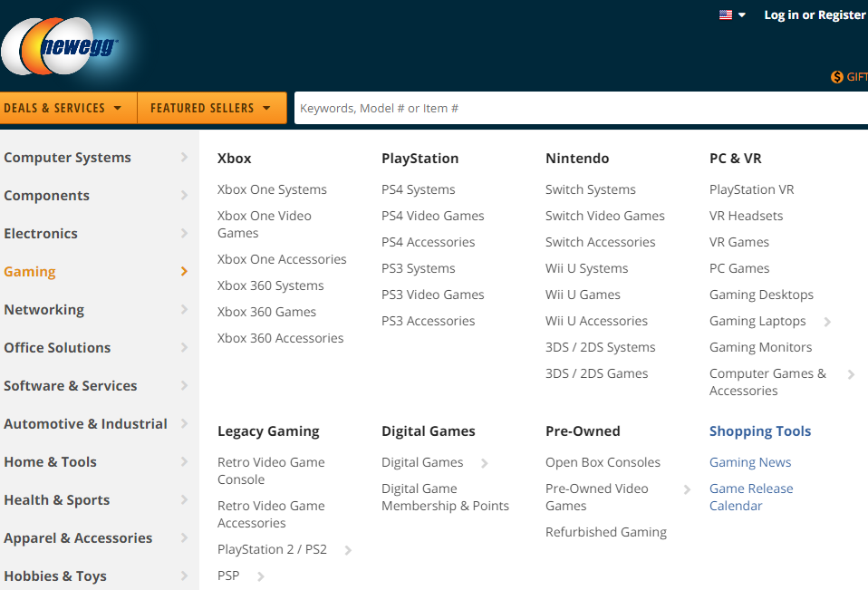Browse 3DS / 2DS Systems
The height and width of the screenshot is (590, 868).
pos(601,347)
